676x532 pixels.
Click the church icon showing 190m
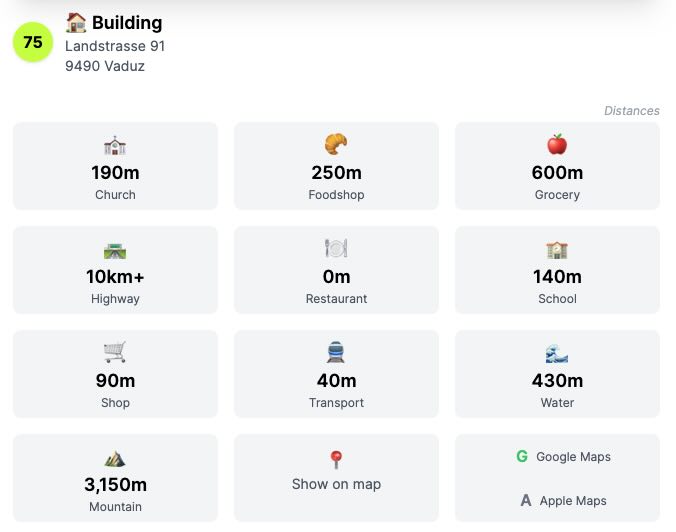[115, 145]
